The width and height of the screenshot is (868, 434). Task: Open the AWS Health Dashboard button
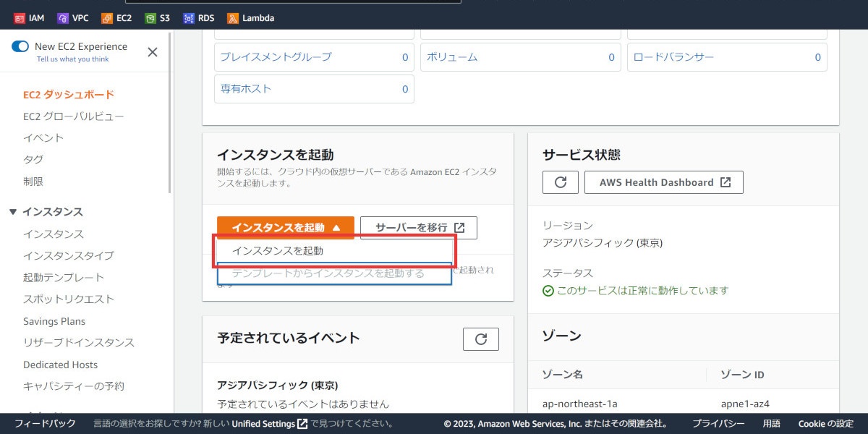click(x=664, y=182)
